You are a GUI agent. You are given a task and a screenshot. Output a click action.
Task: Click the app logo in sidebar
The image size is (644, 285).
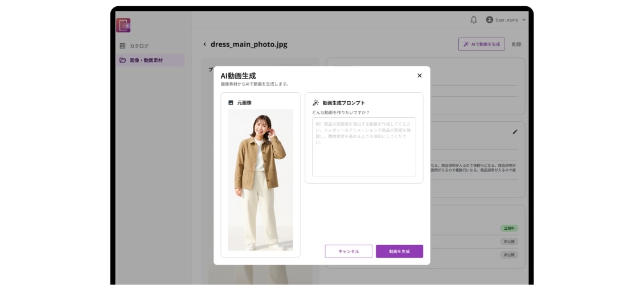tap(124, 26)
